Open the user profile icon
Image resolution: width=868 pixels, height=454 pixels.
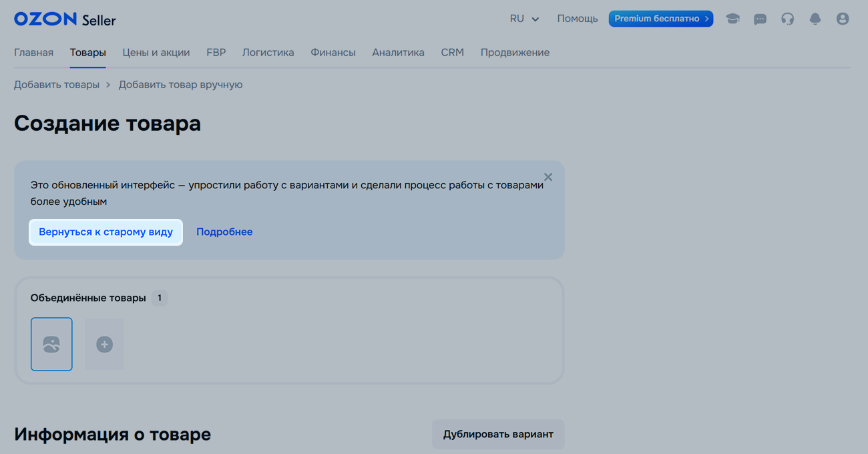[x=843, y=19]
